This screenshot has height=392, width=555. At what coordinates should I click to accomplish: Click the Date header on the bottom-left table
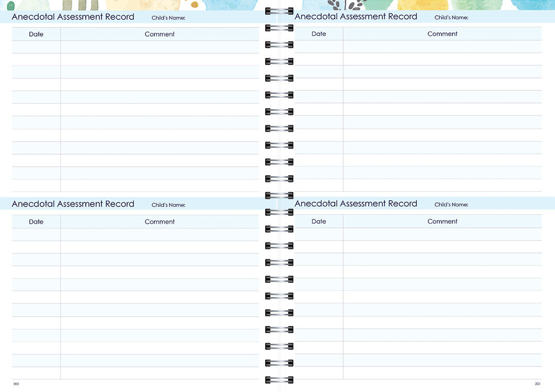coord(36,222)
